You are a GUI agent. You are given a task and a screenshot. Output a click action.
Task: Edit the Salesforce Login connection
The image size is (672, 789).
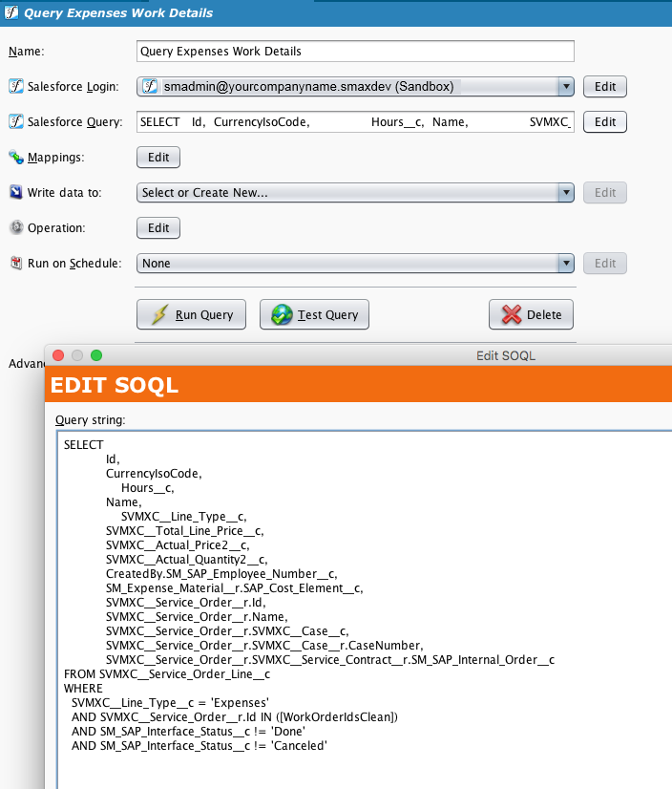(605, 87)
